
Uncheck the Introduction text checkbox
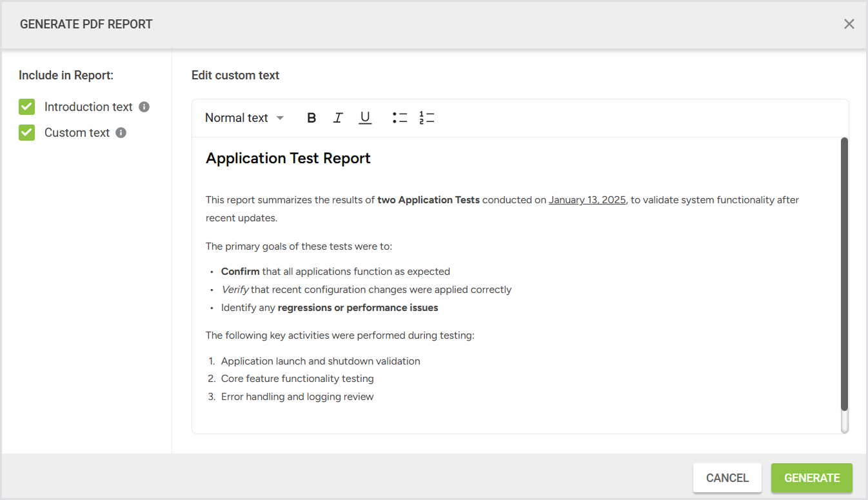click(x=27, y=107)
